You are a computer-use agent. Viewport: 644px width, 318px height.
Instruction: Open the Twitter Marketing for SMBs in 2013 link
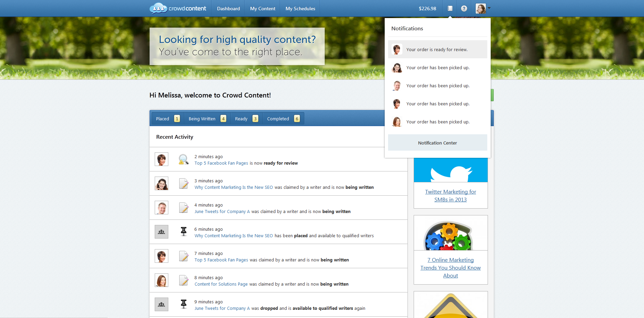(x=450, y=195)
